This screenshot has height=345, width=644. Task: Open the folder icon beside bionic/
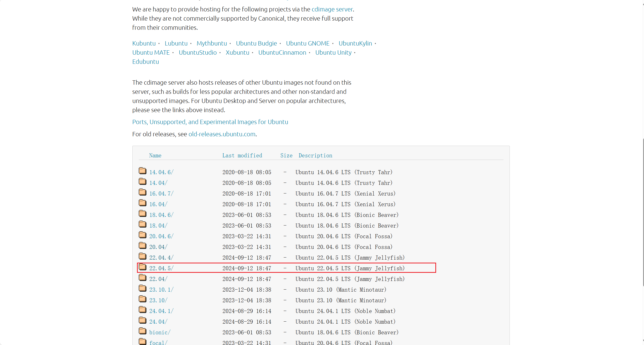(143, 331)
